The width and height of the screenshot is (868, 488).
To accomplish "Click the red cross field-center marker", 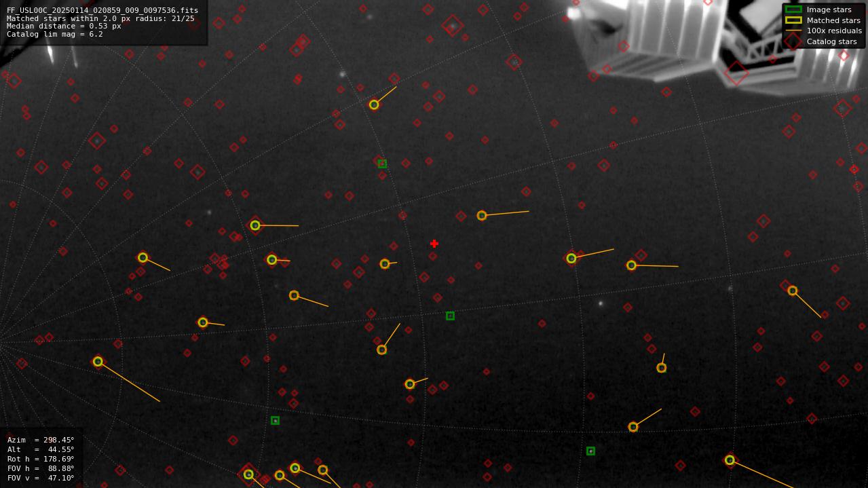I will [434, 244].
